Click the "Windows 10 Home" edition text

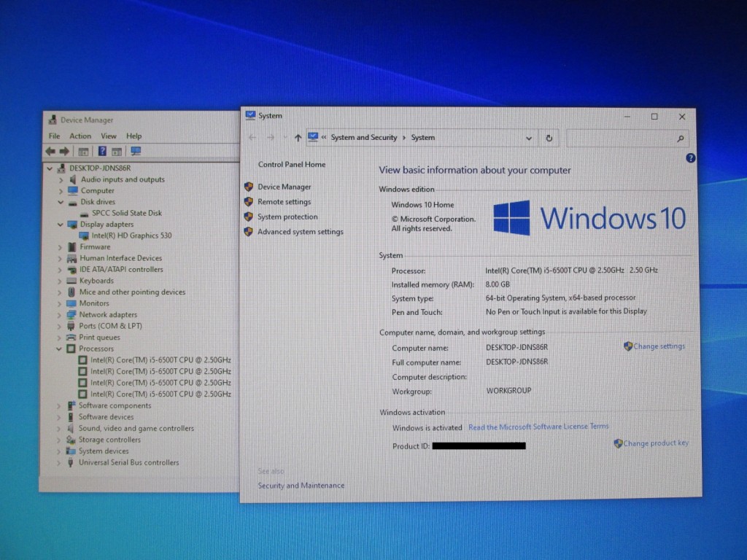(422, 205)
